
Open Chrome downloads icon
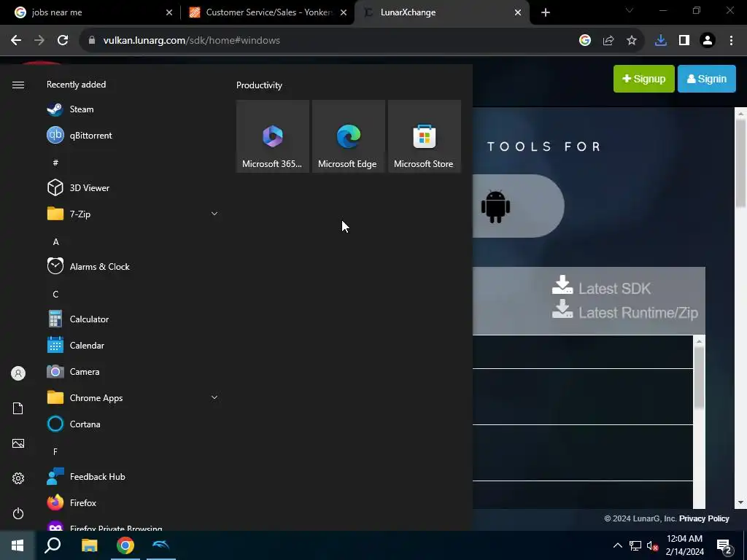pos(660,41)
